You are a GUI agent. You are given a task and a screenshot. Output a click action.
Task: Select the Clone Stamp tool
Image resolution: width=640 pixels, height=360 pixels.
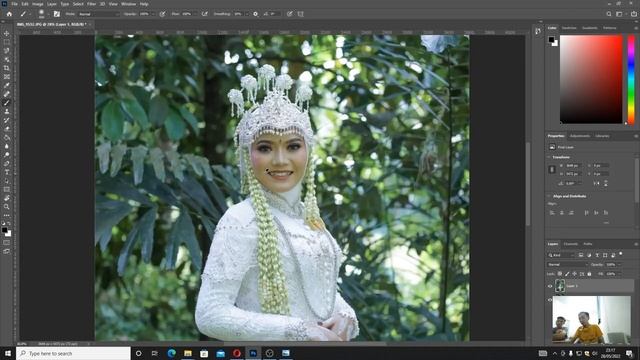(x=7, y=111)
